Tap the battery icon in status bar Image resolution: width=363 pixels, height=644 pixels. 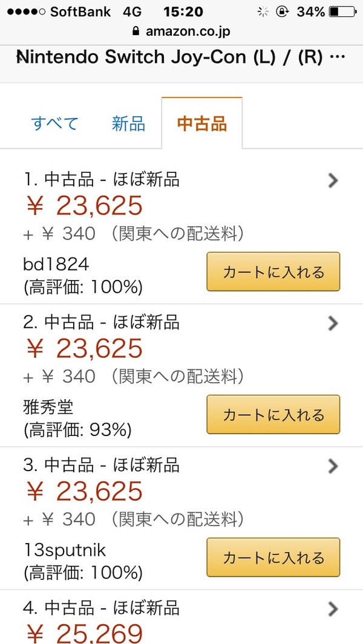[343, 12]
